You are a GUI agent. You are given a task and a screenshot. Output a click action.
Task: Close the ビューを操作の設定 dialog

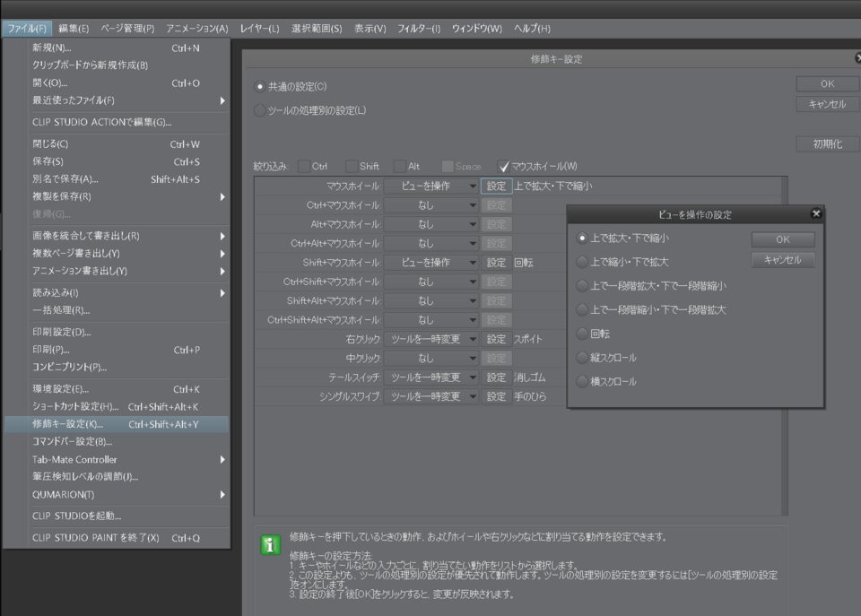(815, 214)
